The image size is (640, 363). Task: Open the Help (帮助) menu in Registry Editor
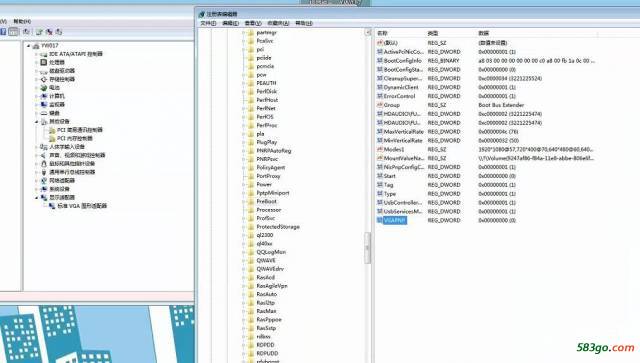click(x=304, y=23)
